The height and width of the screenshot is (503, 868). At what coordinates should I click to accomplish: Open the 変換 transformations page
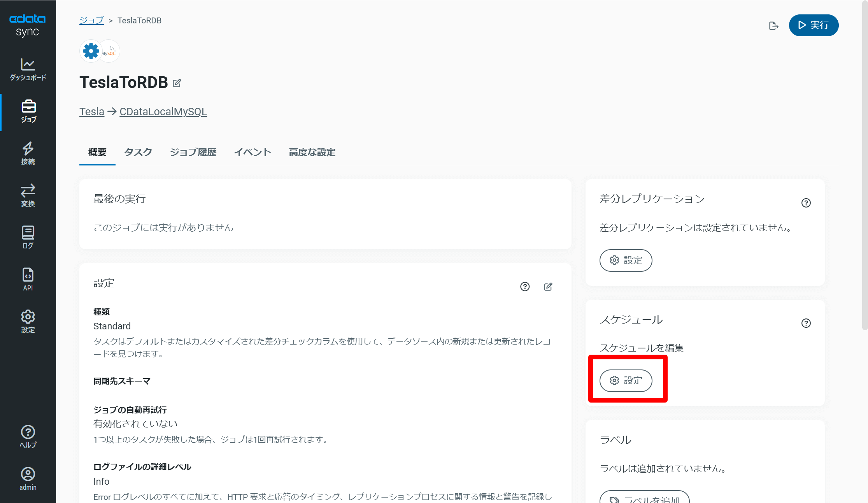point(28,195)
